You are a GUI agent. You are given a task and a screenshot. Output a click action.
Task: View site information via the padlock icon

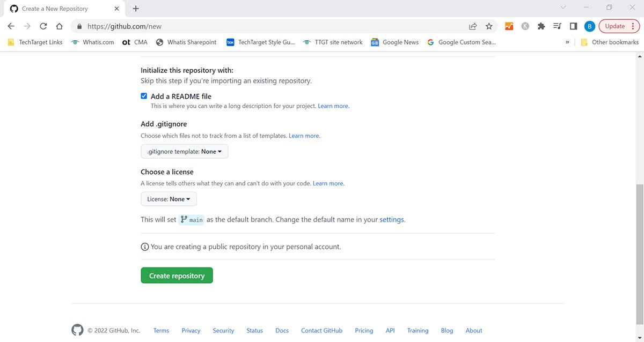(x=78, y=26)
